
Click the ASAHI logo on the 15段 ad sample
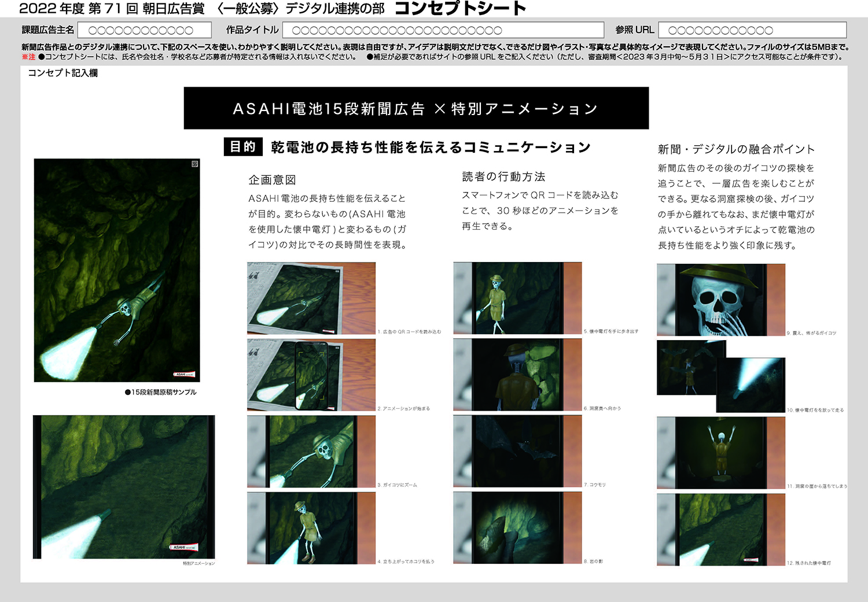coord(185,374)
